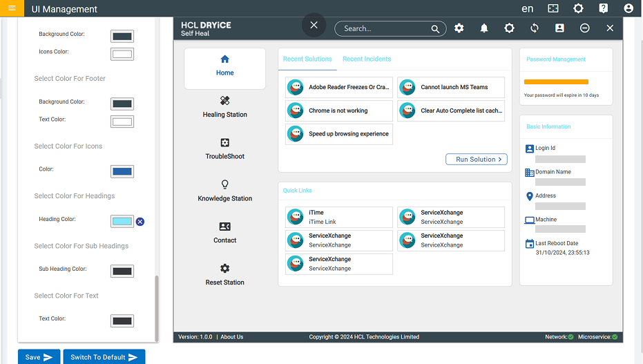
Task: Click the refresh sync icon
Action: coord(535,28)
